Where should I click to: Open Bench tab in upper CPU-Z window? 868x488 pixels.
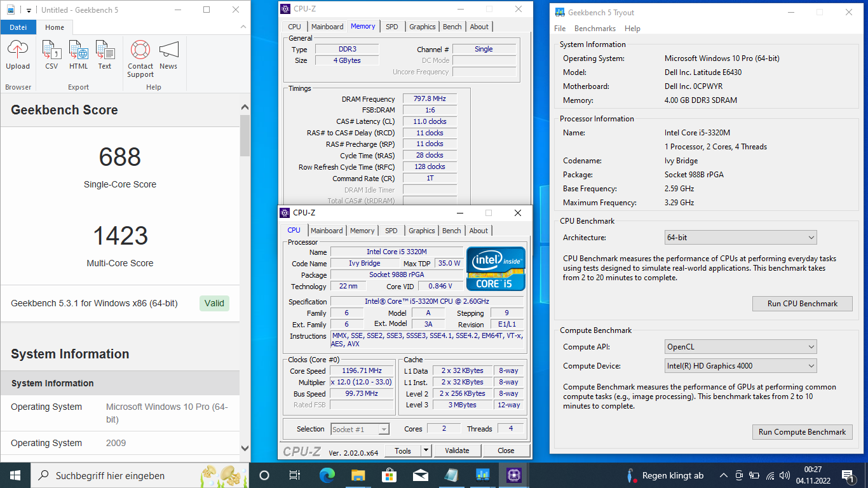(452, 27)
